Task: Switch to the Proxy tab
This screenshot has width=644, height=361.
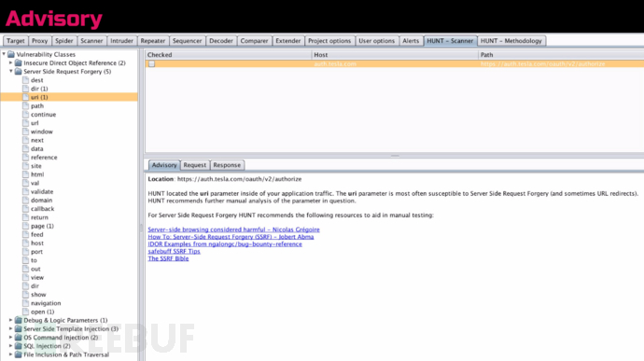Action: [40, 41]
